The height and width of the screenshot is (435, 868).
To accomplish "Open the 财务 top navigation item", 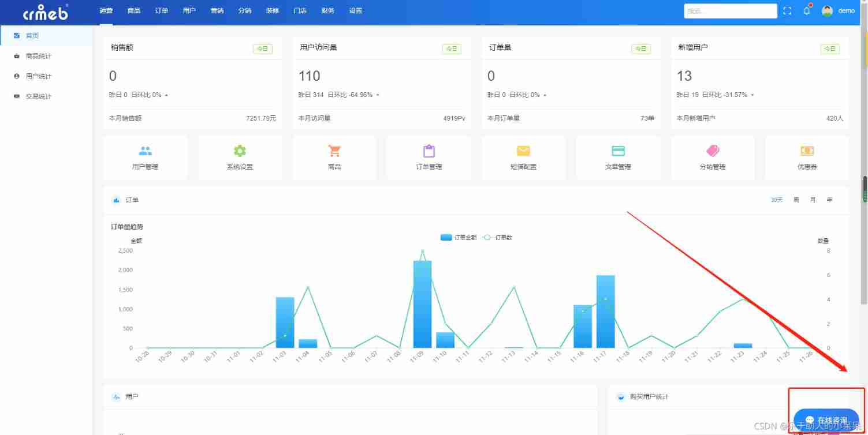I will click(x=327, y=11).
